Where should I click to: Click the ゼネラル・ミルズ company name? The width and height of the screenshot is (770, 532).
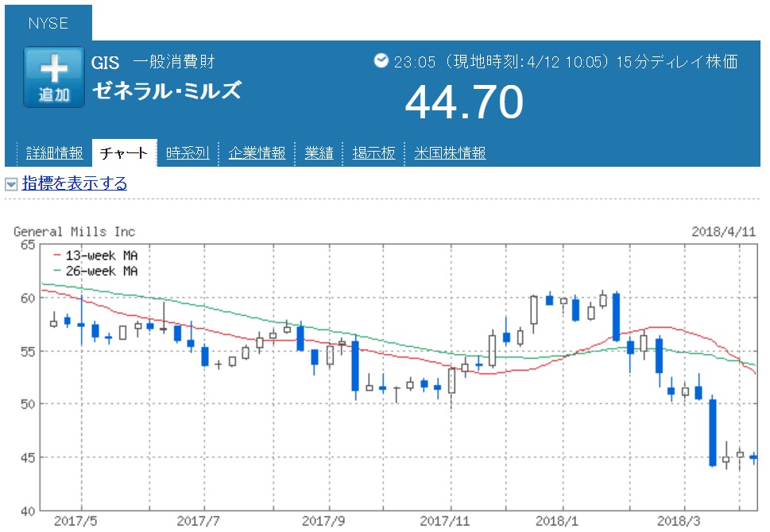[167, 91]
